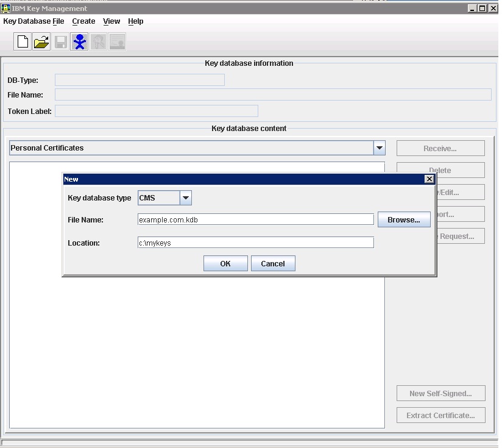Click the New Self-Signed certificate button
Viewport: 502px width, 448px height.
pyautogui.click(x=440, y=393)
